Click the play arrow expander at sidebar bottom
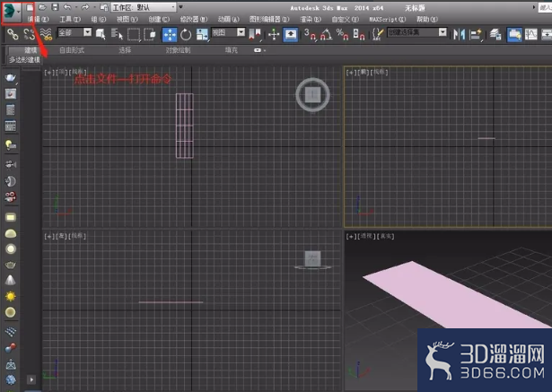This screenshot has width=552, height=392. pos(31,379)
